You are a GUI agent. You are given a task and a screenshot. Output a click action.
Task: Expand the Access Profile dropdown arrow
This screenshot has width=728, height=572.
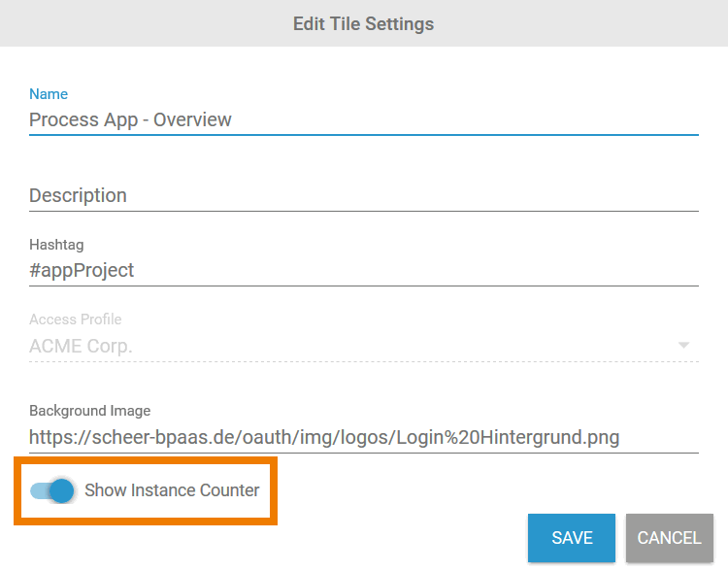[683, 345]
